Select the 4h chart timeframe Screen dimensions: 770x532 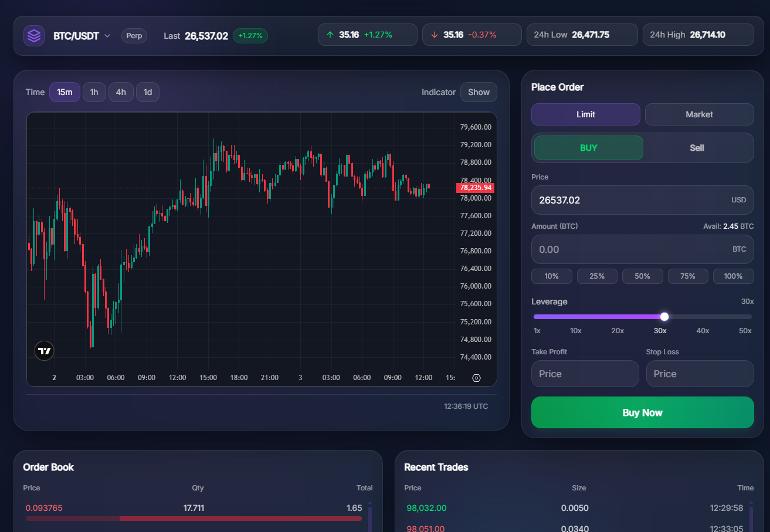point(121,92)
